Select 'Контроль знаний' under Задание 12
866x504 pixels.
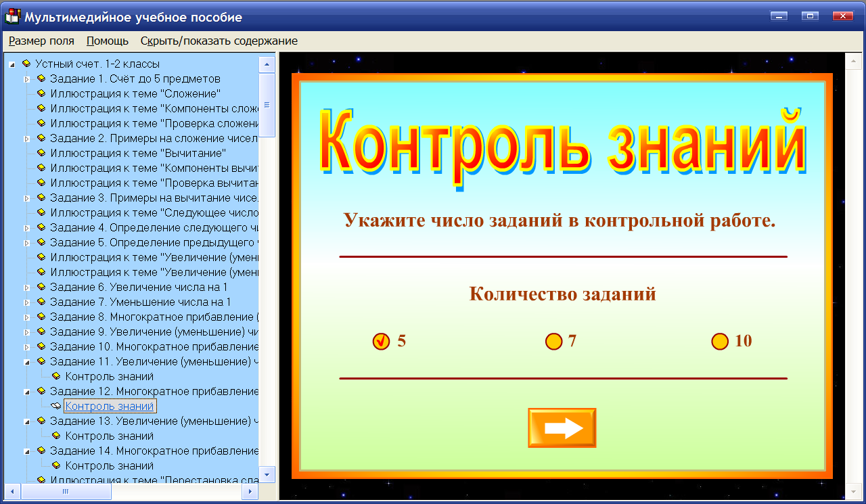point(110,406)
